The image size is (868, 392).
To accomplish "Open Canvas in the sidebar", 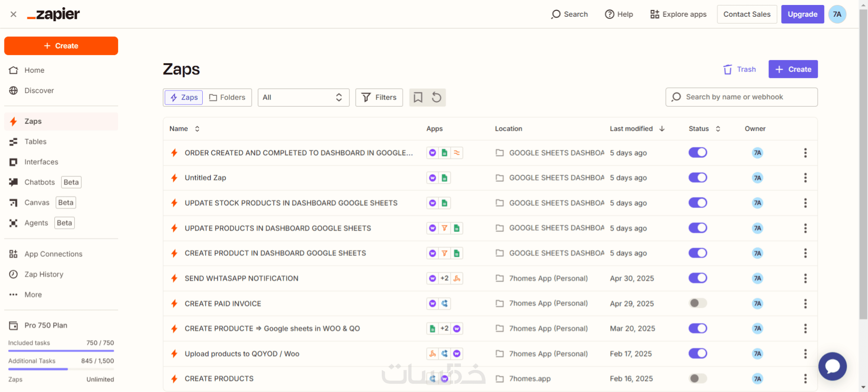I will [x=61, y=203].
